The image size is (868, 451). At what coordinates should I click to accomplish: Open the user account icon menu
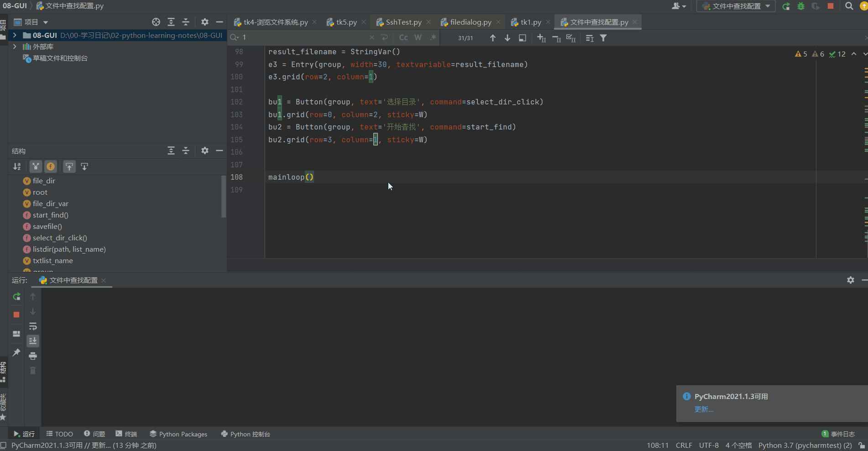click(679, 6)
